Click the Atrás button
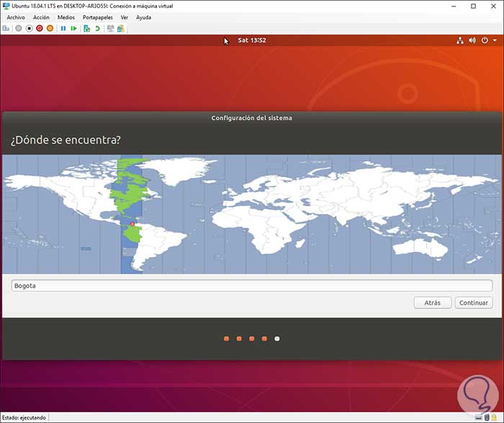504x423 pixels. point(433,303)
